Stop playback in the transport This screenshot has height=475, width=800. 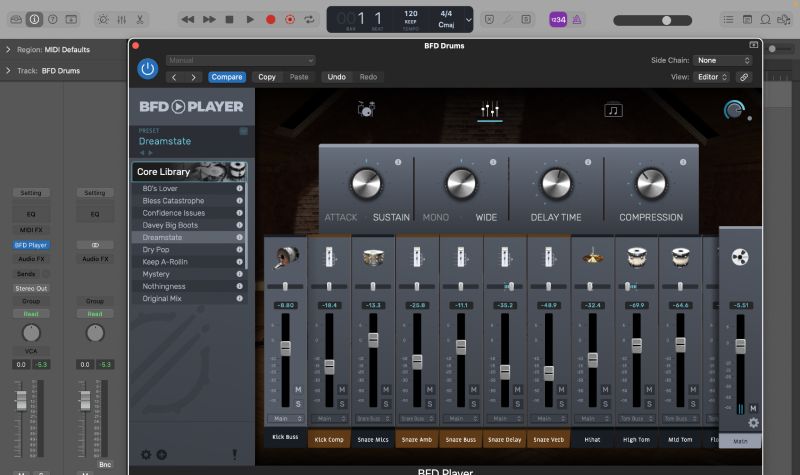click(x=230, y=19)
